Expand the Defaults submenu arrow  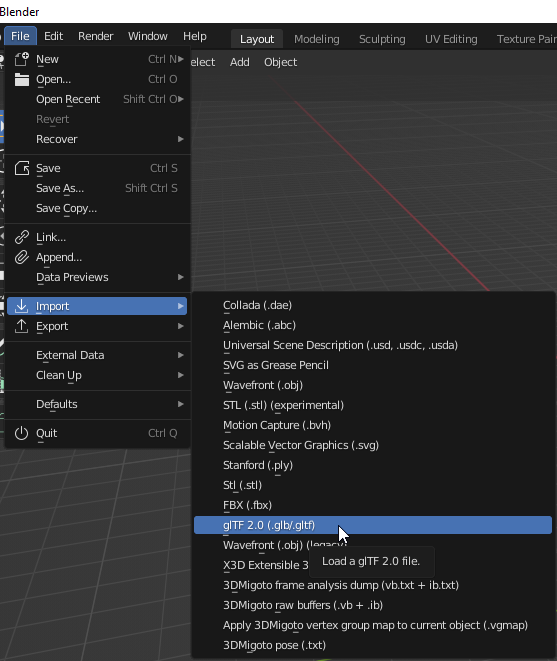point(181,404)
